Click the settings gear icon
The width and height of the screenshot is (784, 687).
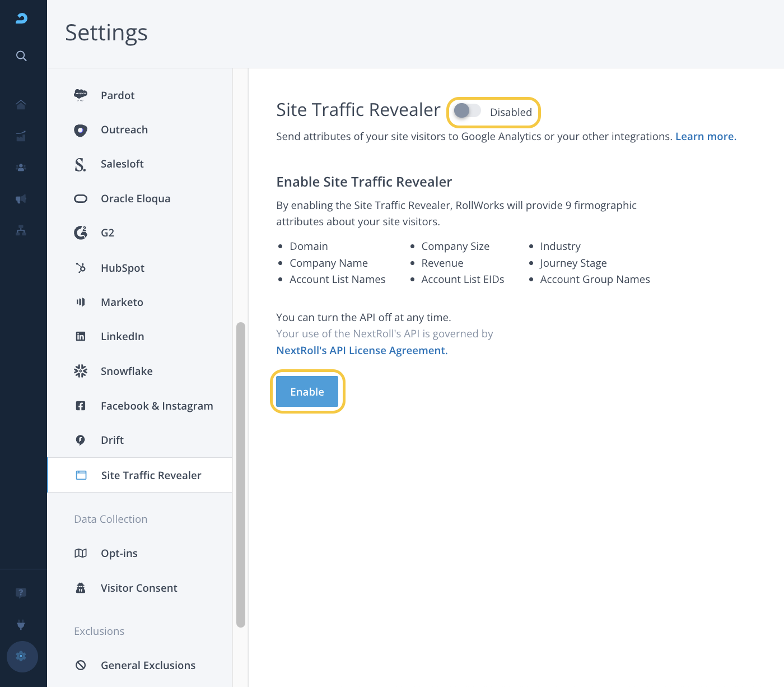pyautogui.click(x=22, y=656)
